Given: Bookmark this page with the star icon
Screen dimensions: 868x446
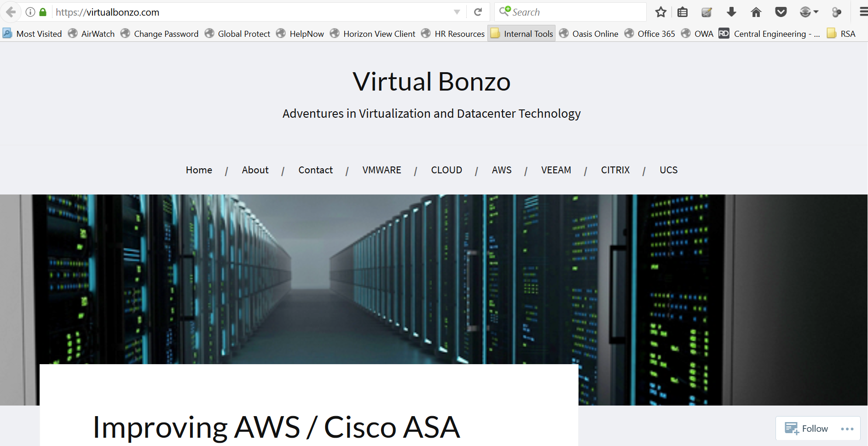Looking at the screenshot, I should pyautogui.click(x=661, y=12).
